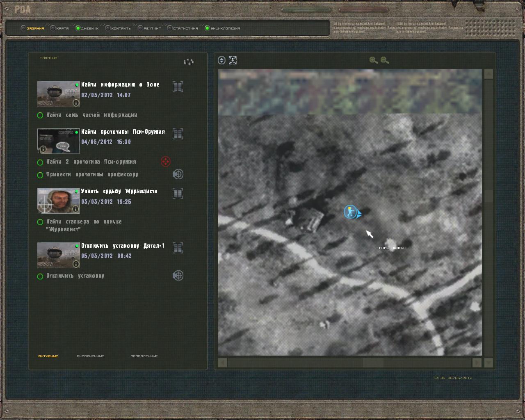
Task: Select task 'Отключить установку Дятел-1'
Action: pos(123,246)
